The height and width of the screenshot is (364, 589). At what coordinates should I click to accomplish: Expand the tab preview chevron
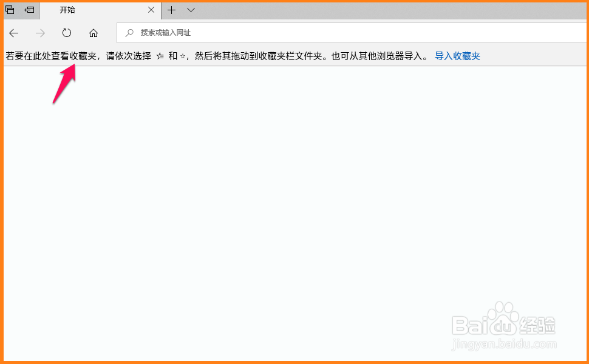click(x=191, y=10)
